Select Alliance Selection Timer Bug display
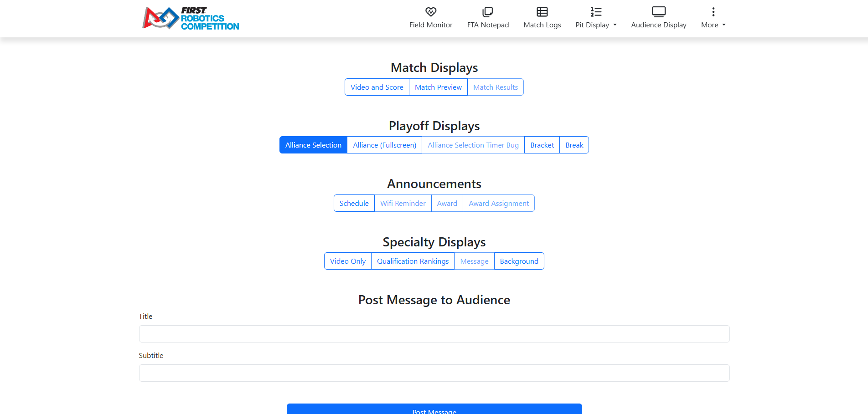This screenshot has height=414, width=868. pos(473,145)
